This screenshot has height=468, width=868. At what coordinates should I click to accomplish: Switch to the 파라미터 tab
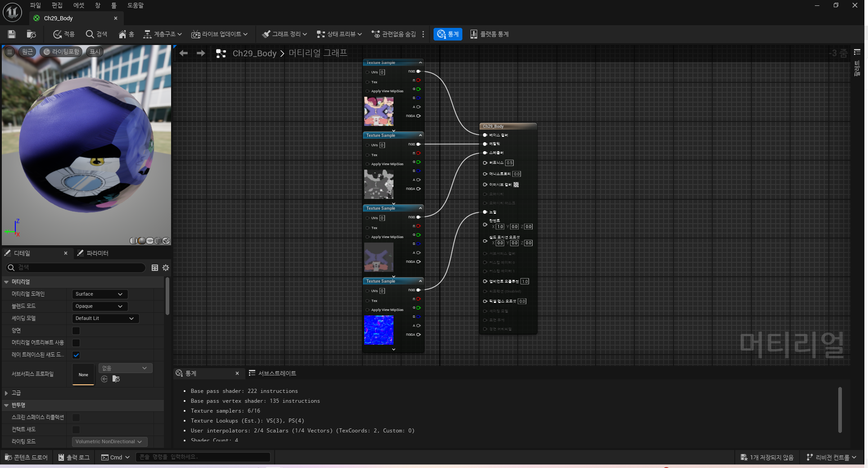93,253
